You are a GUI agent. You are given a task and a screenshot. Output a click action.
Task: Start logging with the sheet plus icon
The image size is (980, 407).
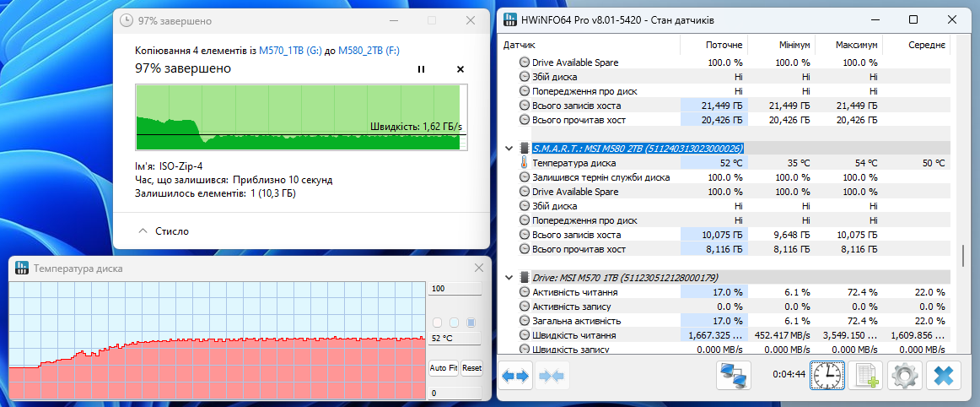[x=865, y=376]
